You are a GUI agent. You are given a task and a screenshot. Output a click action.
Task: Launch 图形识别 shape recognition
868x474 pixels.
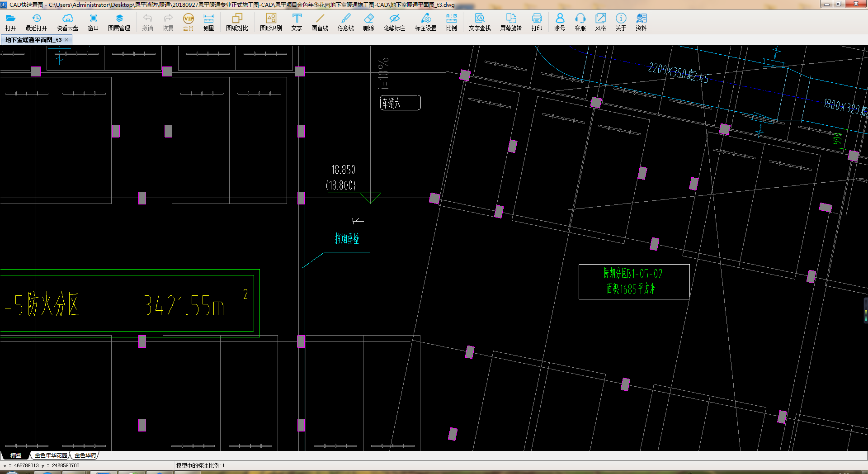271,22
